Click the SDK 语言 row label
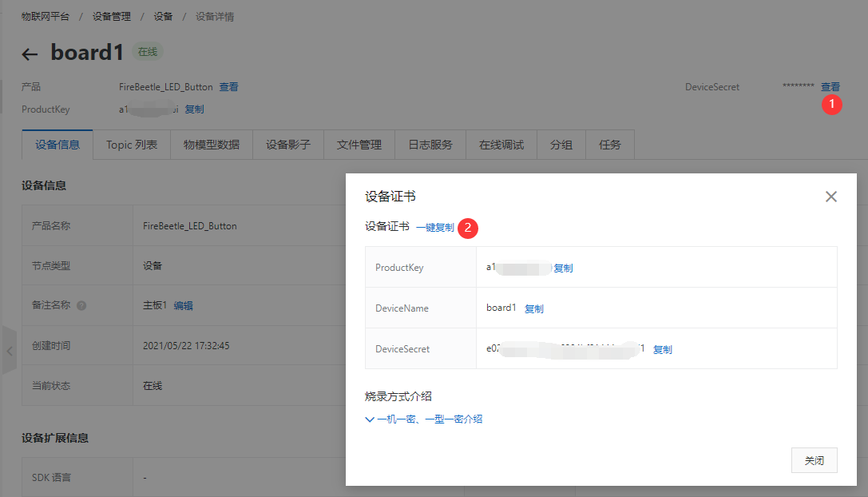868x497 pixels. (51, 478)
